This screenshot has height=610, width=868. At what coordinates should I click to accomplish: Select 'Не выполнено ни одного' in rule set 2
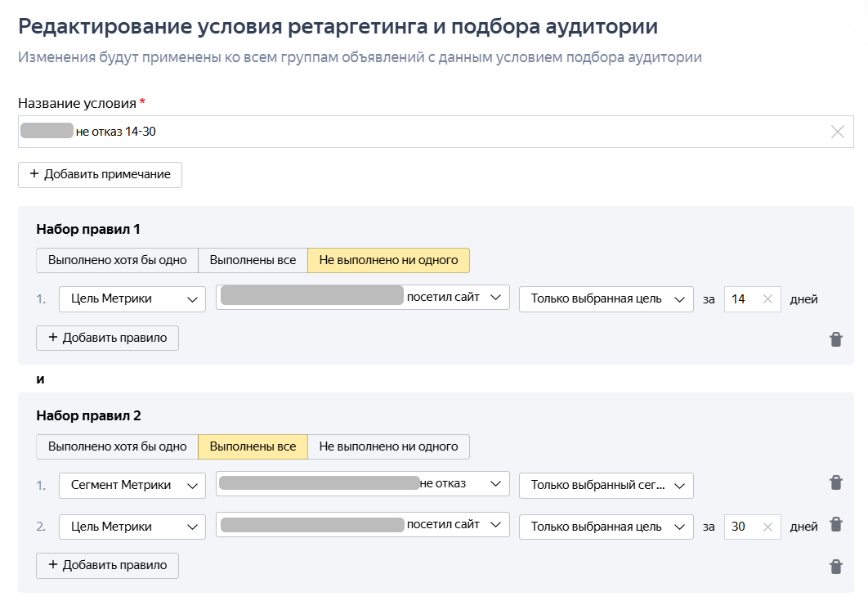pos(388,446)
